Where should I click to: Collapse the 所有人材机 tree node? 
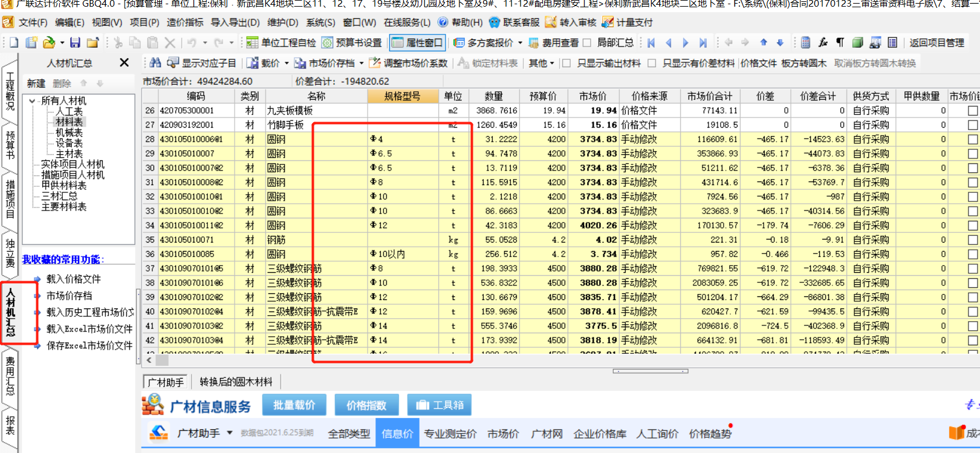tap(33, 101)
